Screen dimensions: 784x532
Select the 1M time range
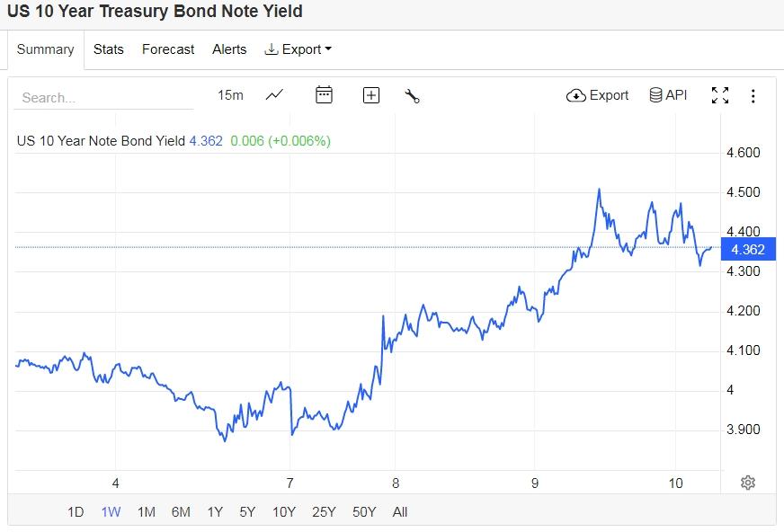click(146, 512)
